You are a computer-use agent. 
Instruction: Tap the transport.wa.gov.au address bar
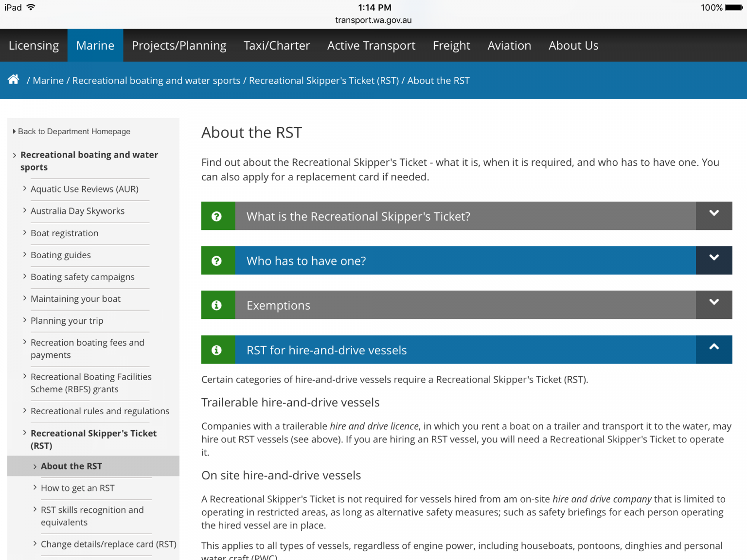(x=373, y=20)
